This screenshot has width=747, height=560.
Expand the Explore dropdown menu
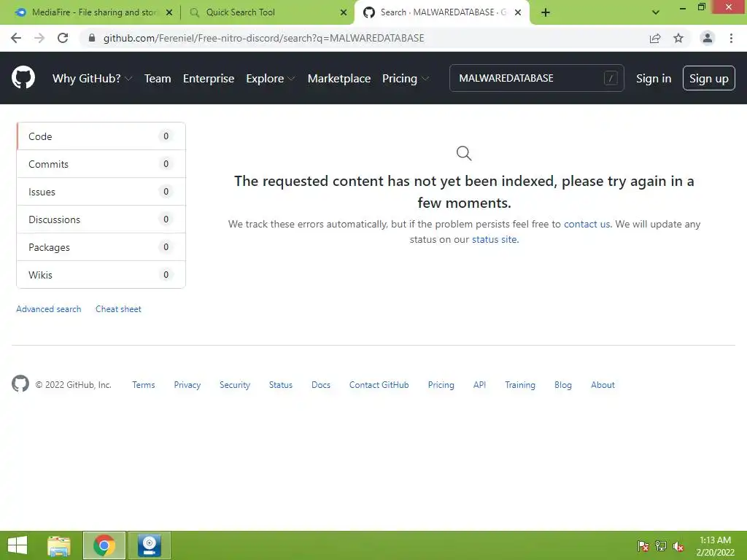coord(270,78)
